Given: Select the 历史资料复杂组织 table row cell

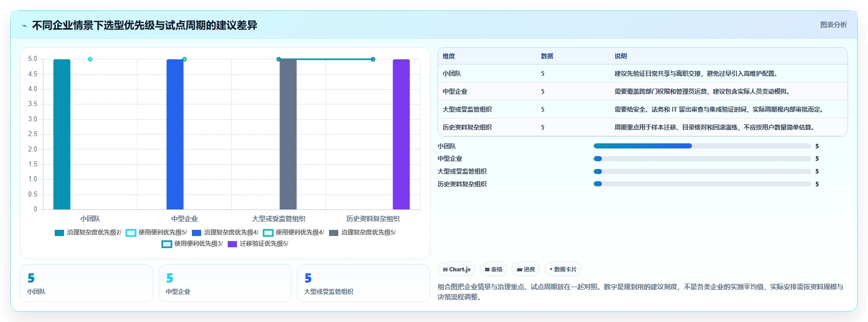Looking at the screenshot, I should point(467,127).
